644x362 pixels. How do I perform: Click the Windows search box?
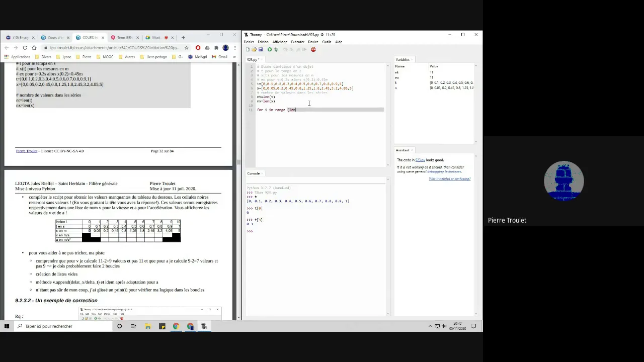pyautogui.click(x=63, y=326)
